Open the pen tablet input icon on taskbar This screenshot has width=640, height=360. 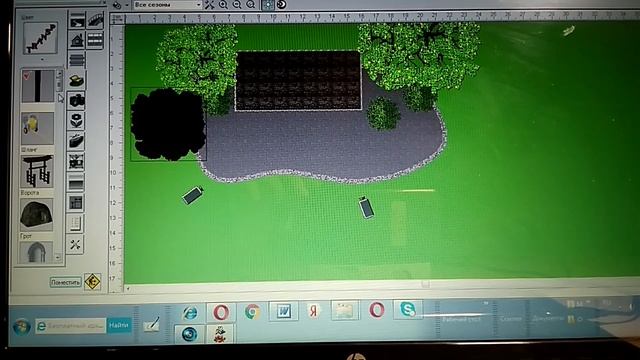pyautogui.click(x=151, y=325)
